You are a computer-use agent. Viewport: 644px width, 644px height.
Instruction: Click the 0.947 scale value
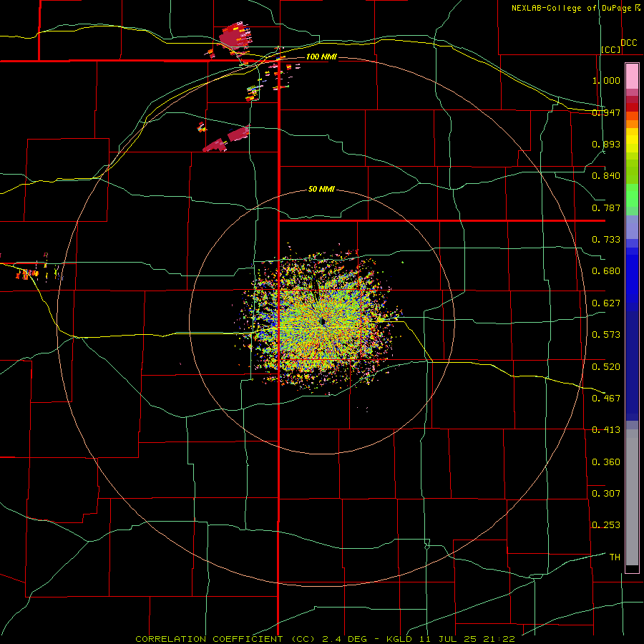pyautogui.click(x=606, y=112)
